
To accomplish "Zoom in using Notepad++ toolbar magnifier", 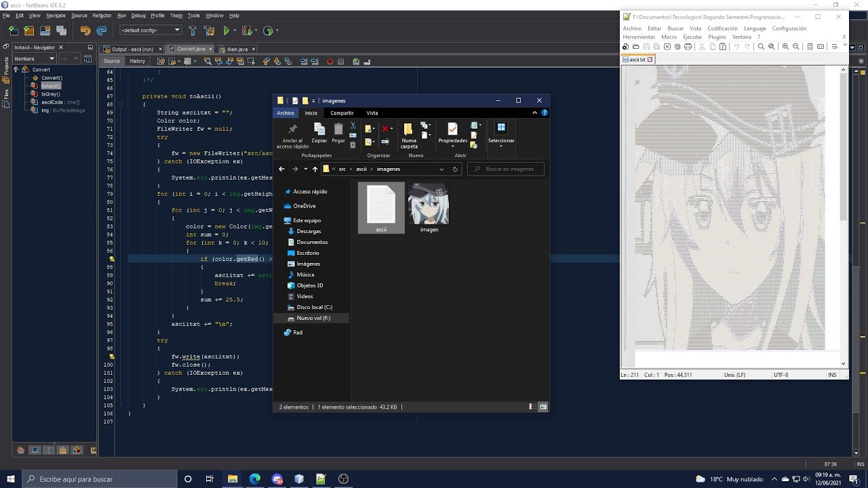I will coord(785,47).
